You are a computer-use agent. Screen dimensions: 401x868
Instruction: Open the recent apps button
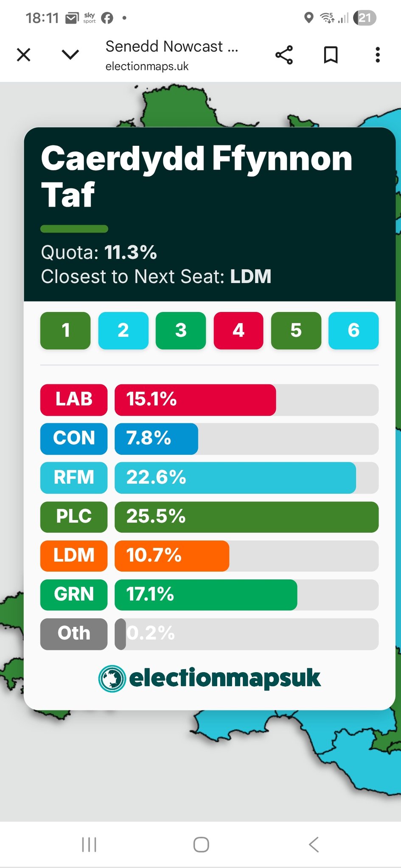[89, 844]
